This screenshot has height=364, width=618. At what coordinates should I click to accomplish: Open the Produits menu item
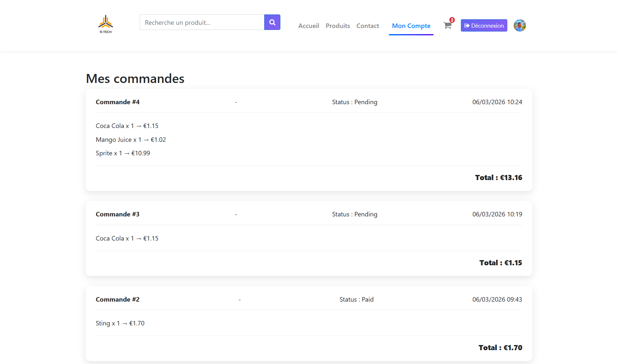(x=338, y=26)
